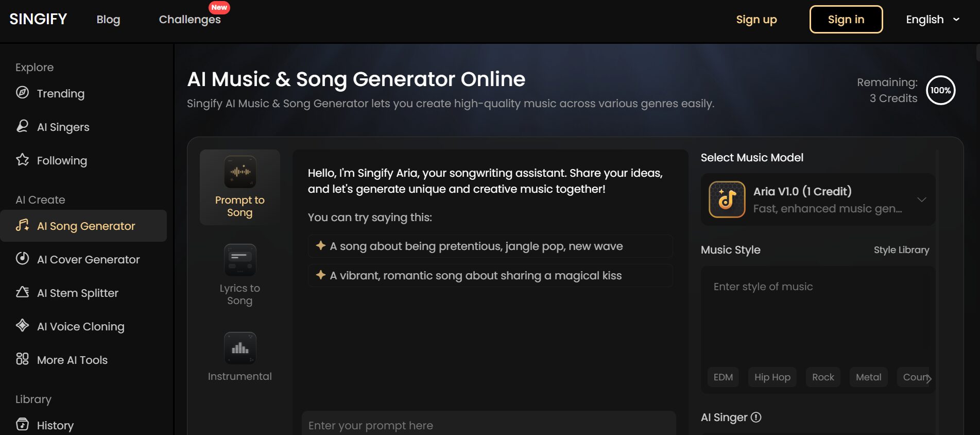The image size is (980, 435).
Task: Expand the Aria V1.0 music model dropdown
Action: [922, 199]
